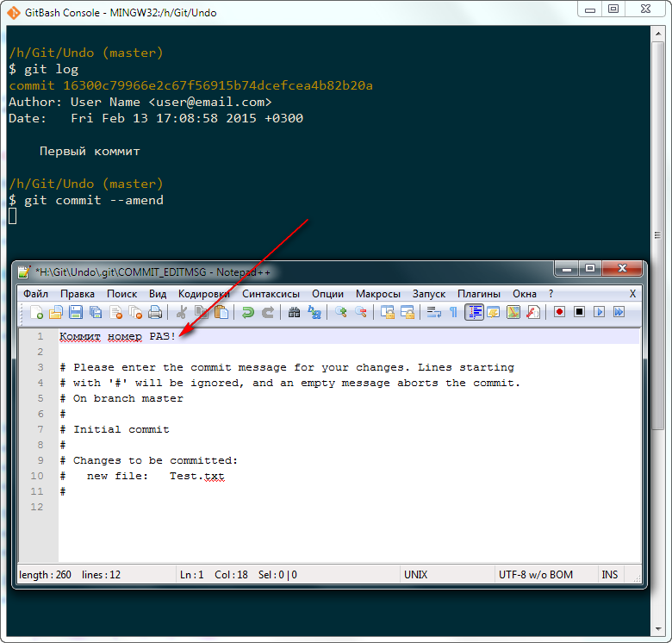Click the commit hash line in GitBash

point(190,85)
